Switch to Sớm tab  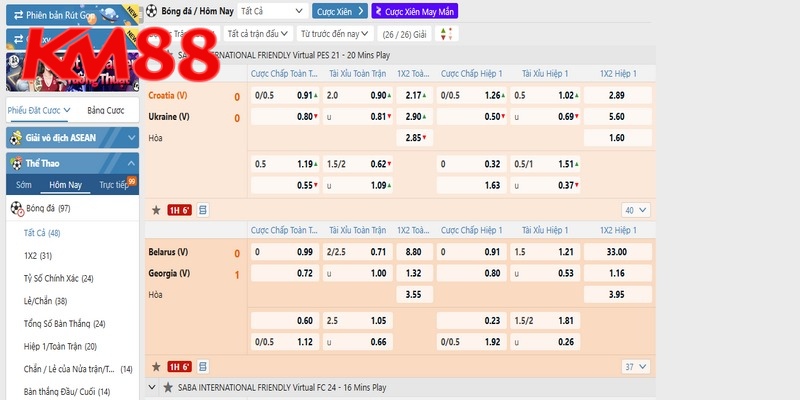[23, 185]
